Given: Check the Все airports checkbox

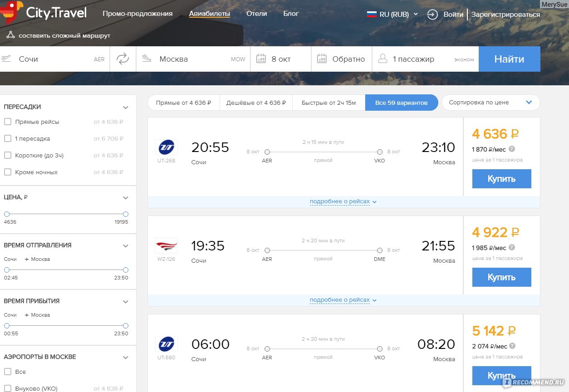Looking at the screenshot, I should (x=8, y=372).
